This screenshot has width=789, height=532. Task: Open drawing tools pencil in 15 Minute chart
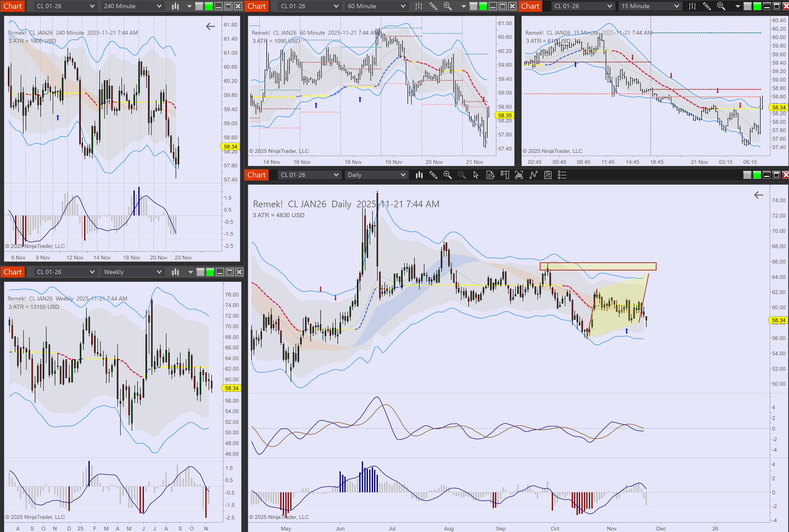[707, 6]
